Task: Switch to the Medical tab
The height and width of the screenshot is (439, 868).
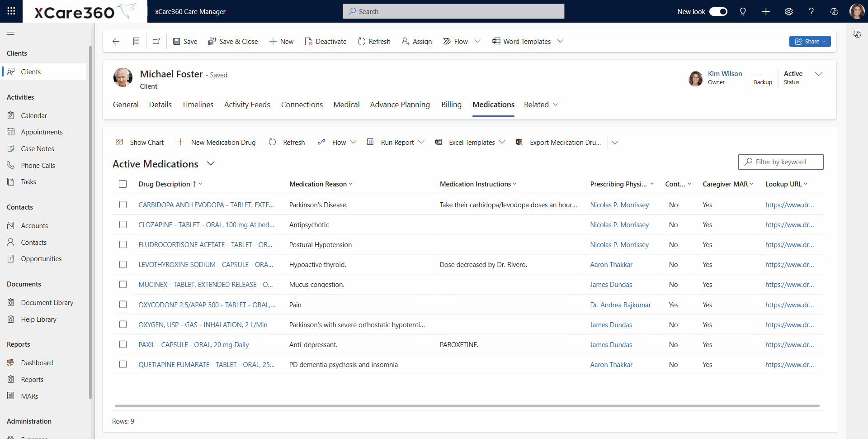Action: pos(346,105)
